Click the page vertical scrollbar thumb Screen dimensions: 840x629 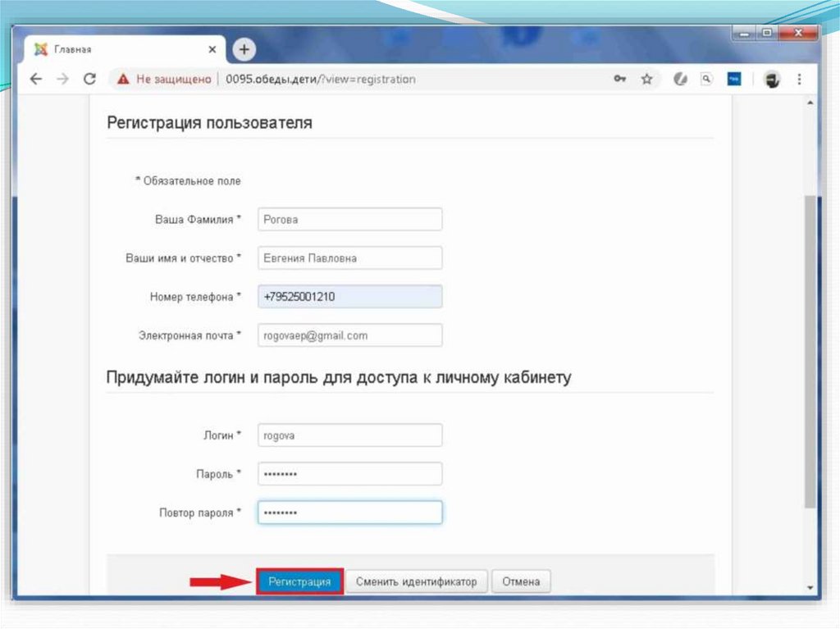(810, 351)
